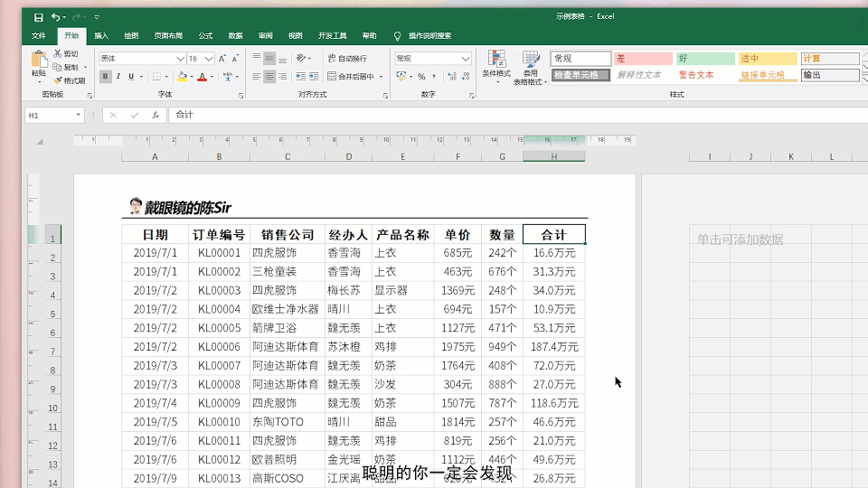Image resolution: width=868 pixels, height=488 pixels.
Task: Expand Font group dialog launcher
Action: coord(241,96)
